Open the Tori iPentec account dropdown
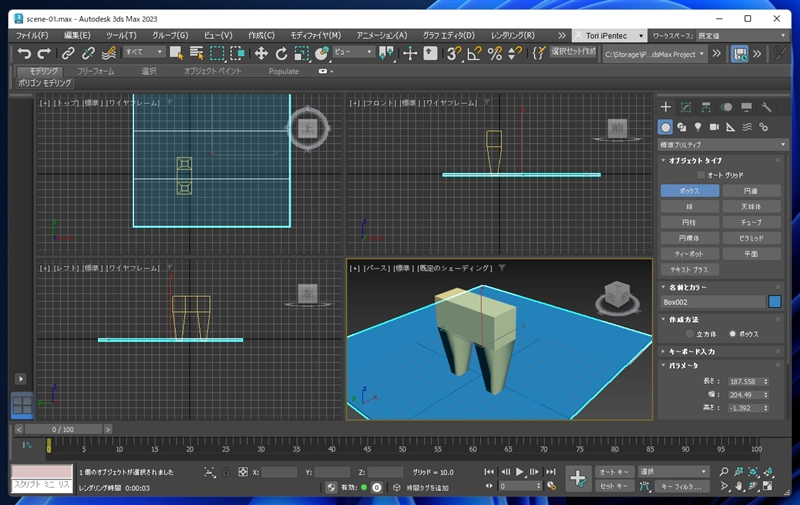 [610, 36]
